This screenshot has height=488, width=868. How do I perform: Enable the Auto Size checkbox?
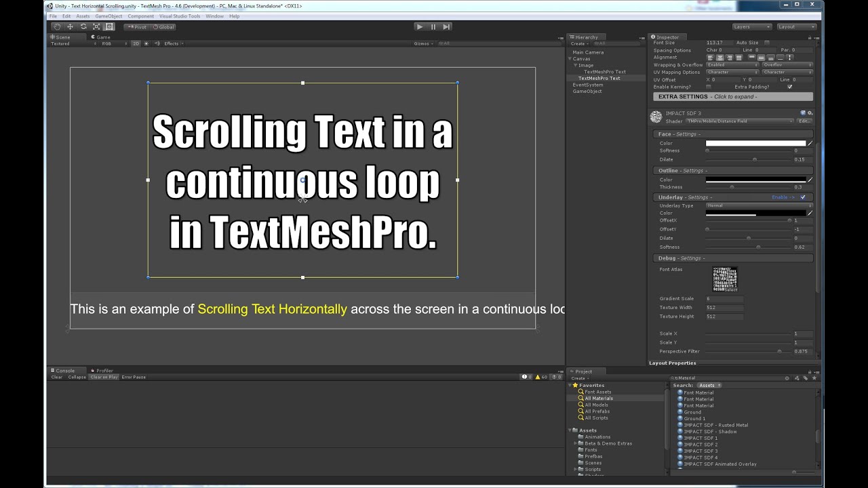(767, 43)
